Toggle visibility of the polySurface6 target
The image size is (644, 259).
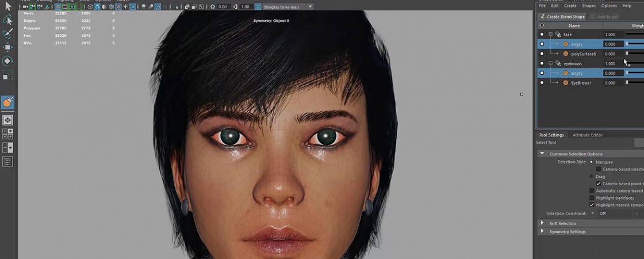click(x=542, y=54)
